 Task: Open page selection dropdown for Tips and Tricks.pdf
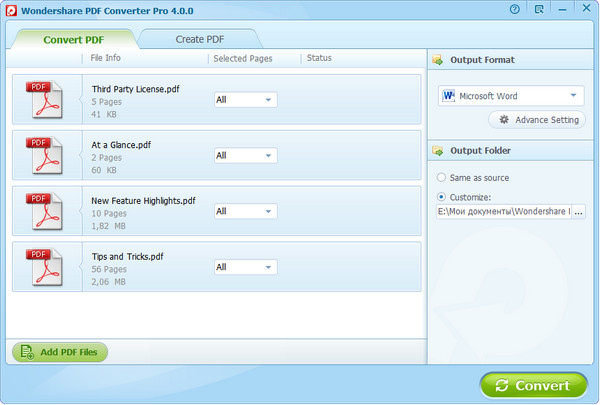[x=246, y=267]
